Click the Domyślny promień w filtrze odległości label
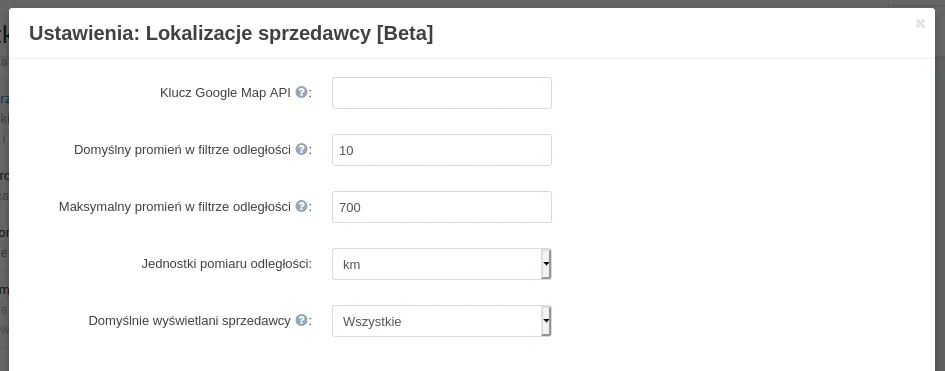The image size is (945, 371). (x=183, y=149)
